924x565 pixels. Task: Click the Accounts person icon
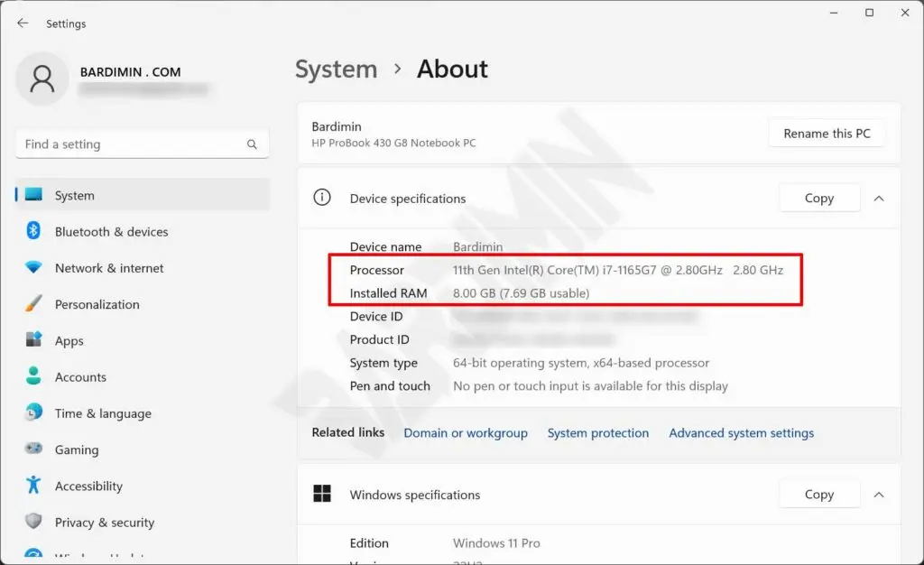(33, 375)
